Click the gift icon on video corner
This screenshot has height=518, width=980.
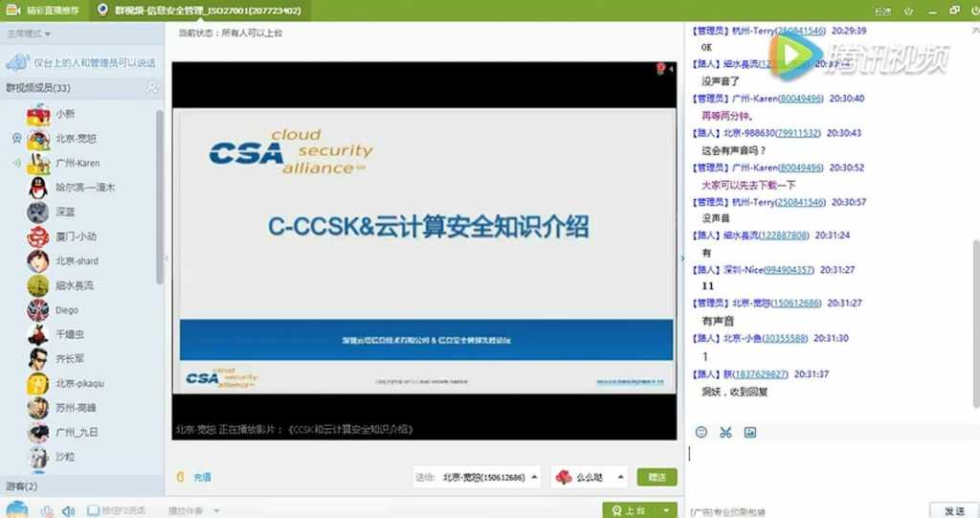pyautogui.click(x=661, y=69)
